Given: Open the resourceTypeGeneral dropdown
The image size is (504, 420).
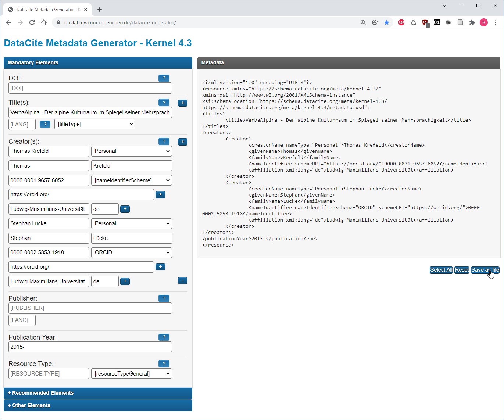Looking at the screenshot, I should pos(132,374).
